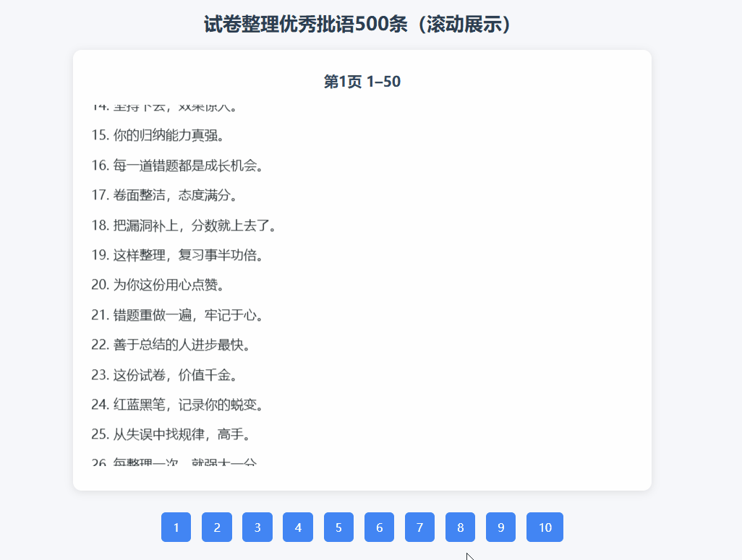Screen dimensions: 742x560
Task: Open page 4 of the批语 list
Action: tap(297, 527)
